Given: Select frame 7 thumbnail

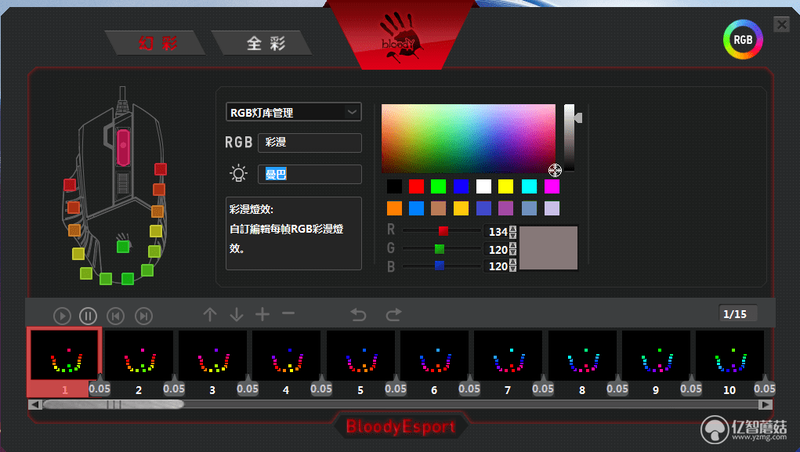Looking at the screenshot, I should pyautogui.click(x=508, y=355).
